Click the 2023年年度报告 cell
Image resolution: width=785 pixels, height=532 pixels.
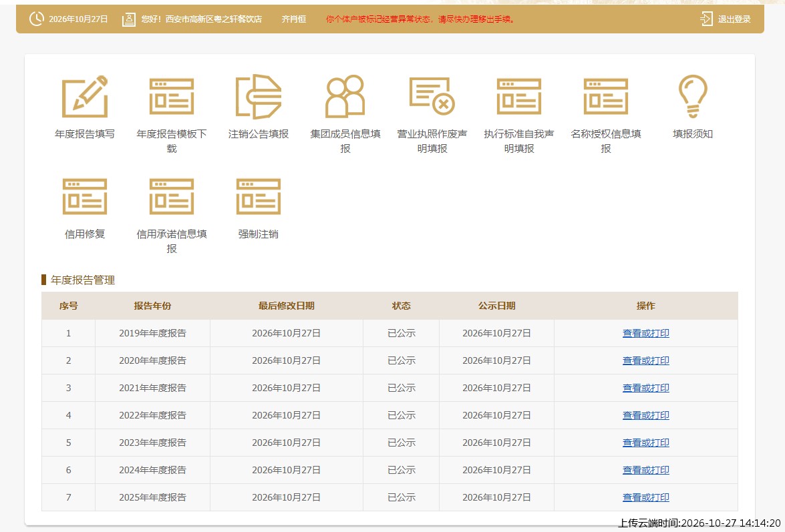pos(153,443)
